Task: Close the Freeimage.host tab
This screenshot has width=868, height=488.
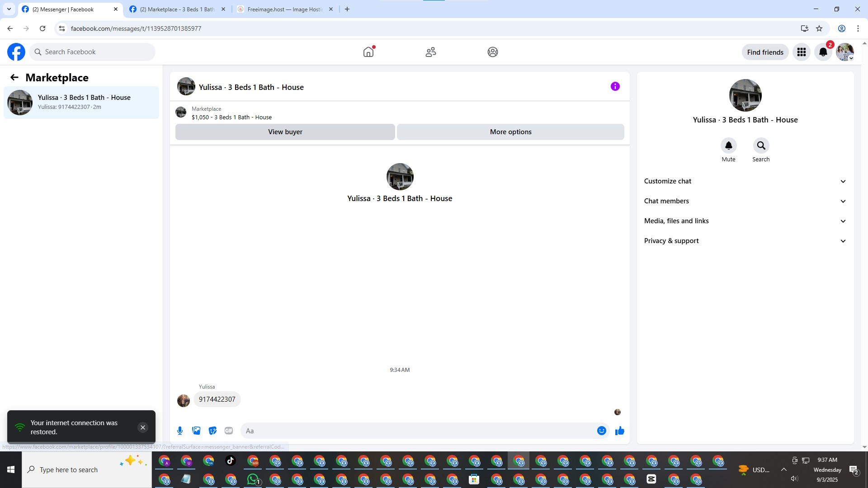Action: (x=331, y=9)
